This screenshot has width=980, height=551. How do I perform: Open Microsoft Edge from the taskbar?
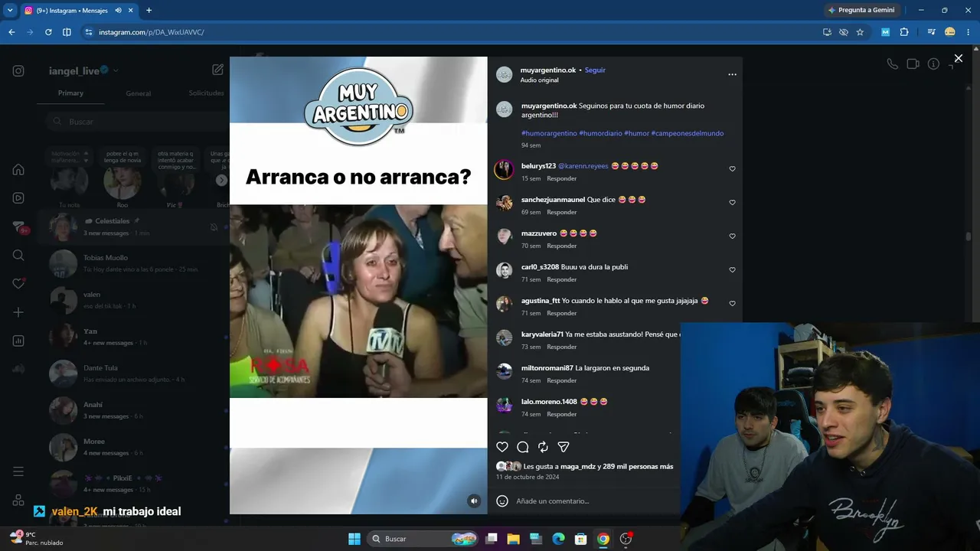(558, 539)
